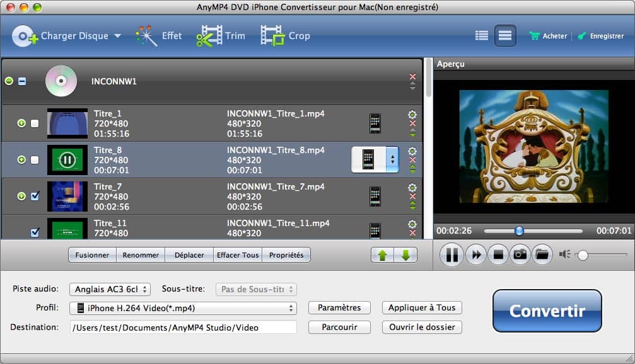Click iPhone profile icon for Titre_1

pyautogui.click(x=375, y=123)
